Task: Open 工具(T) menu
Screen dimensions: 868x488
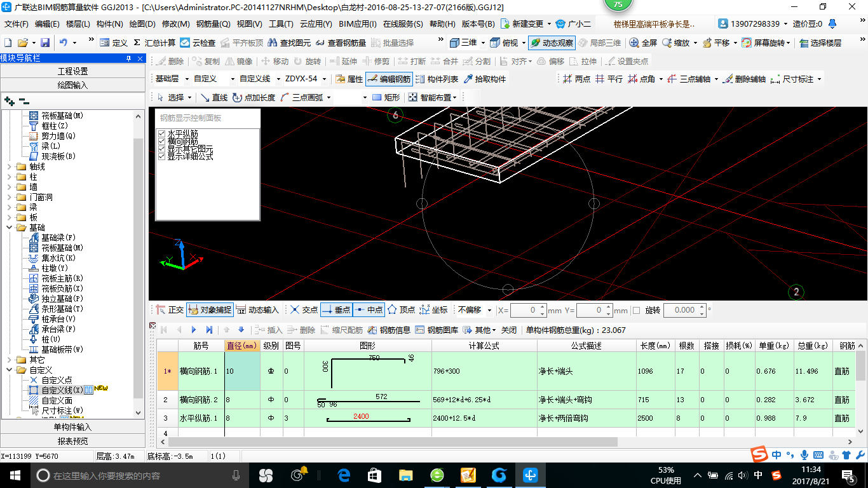Action: pos(281,24)
